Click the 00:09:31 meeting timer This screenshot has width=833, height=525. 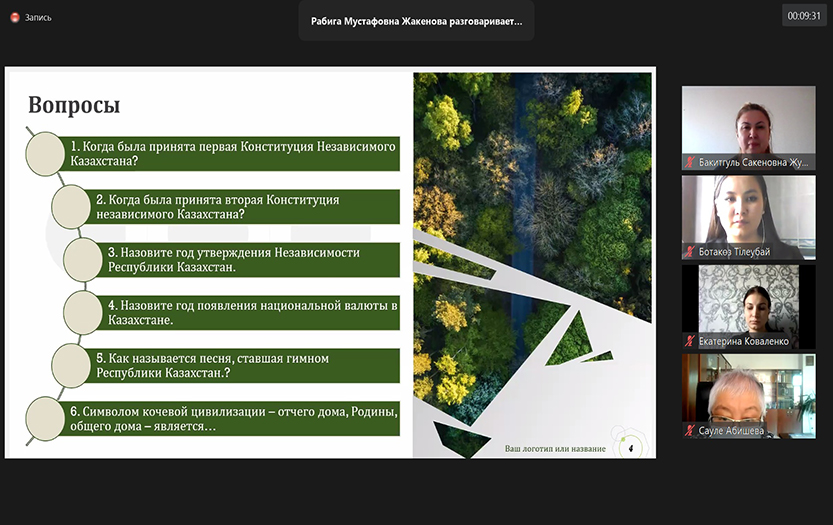pyautogui.click(x=803, y=15)
